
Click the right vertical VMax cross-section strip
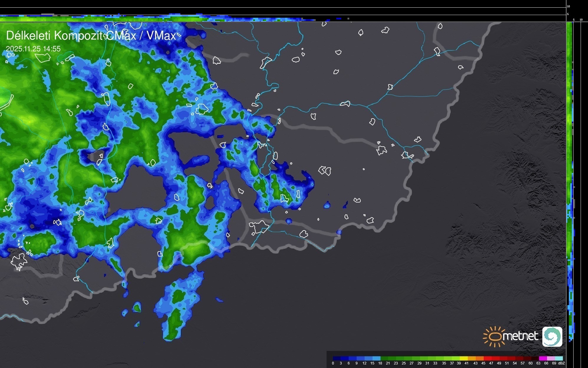click(570, 148)
